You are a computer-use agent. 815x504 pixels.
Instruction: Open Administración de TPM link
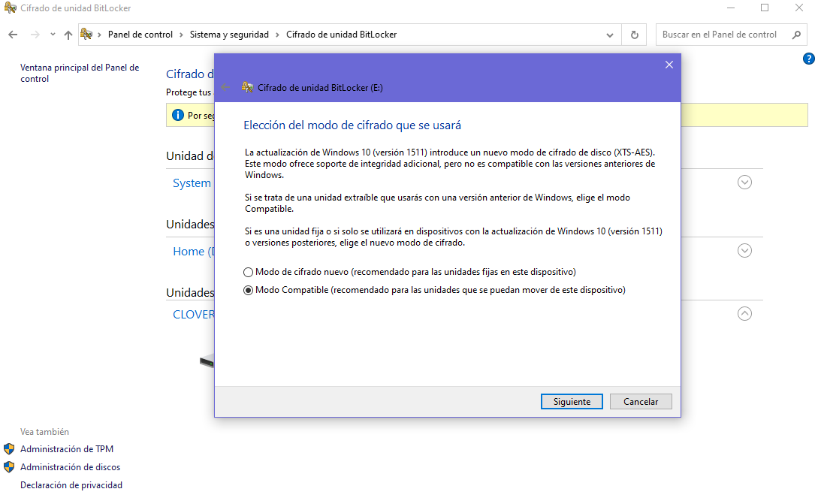tap(67, 449)
